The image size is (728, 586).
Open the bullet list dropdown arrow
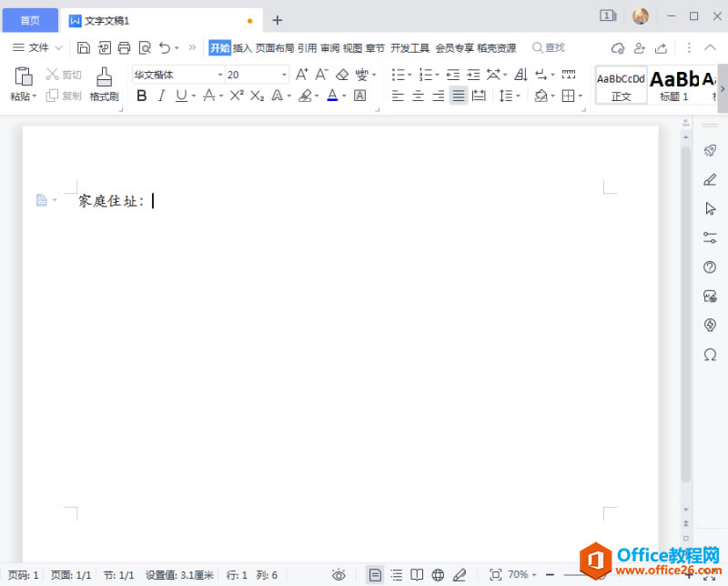409,75
